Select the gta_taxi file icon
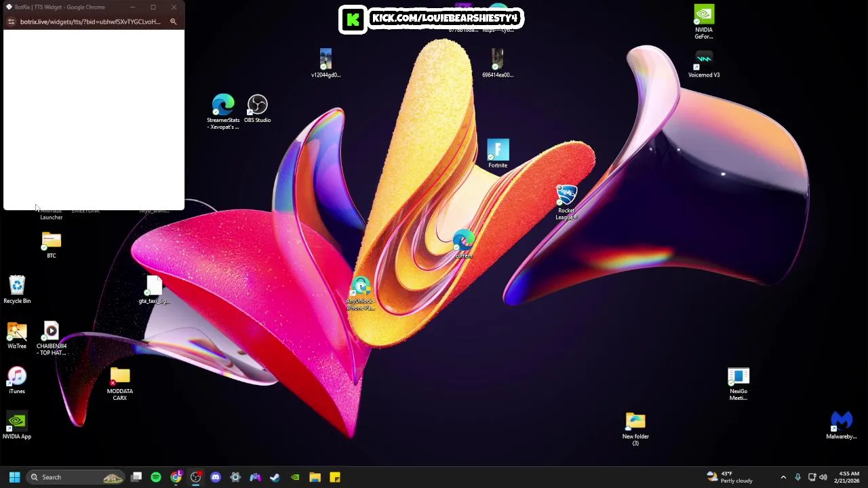 [155, 290]
